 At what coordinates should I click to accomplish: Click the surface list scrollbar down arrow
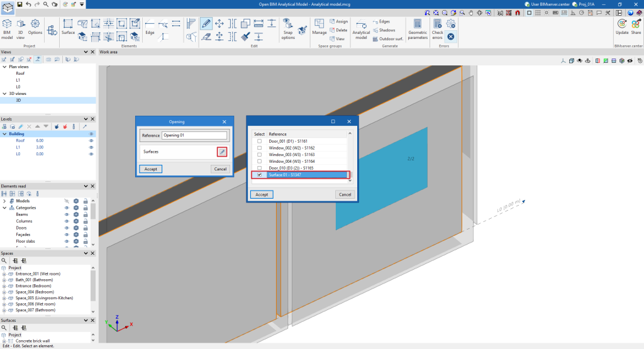tap(350, 180)
